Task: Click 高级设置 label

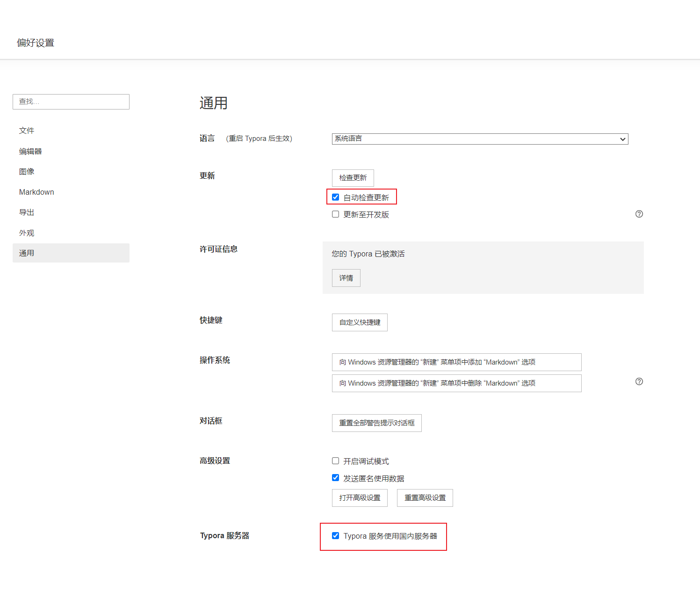Action: [215, 460]
